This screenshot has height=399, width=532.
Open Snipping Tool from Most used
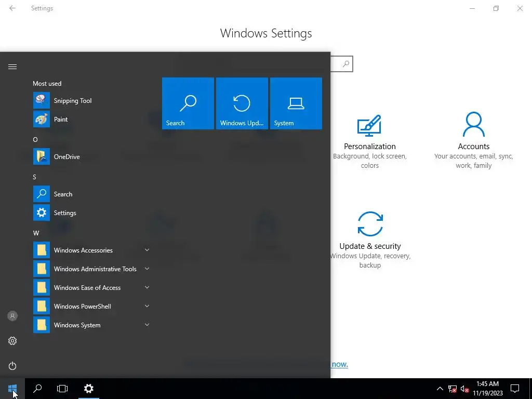coord(91,101)
